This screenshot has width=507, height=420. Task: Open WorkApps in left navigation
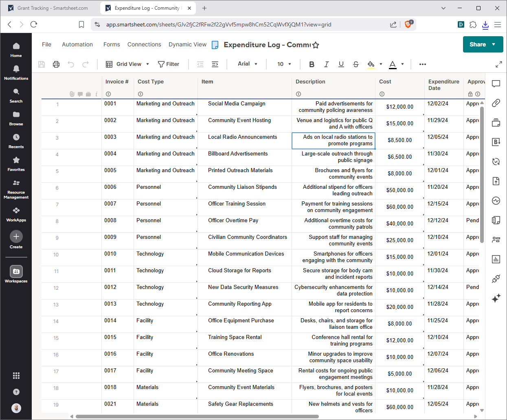pos(16,214)
